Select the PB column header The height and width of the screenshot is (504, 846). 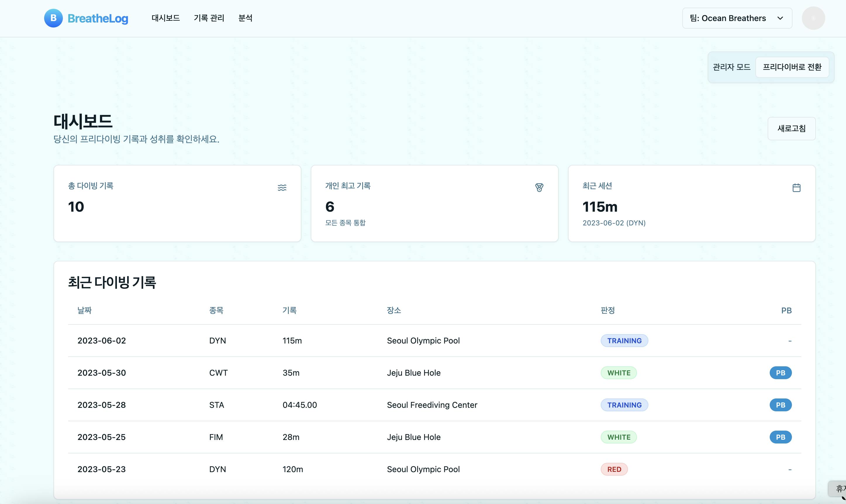786,310
